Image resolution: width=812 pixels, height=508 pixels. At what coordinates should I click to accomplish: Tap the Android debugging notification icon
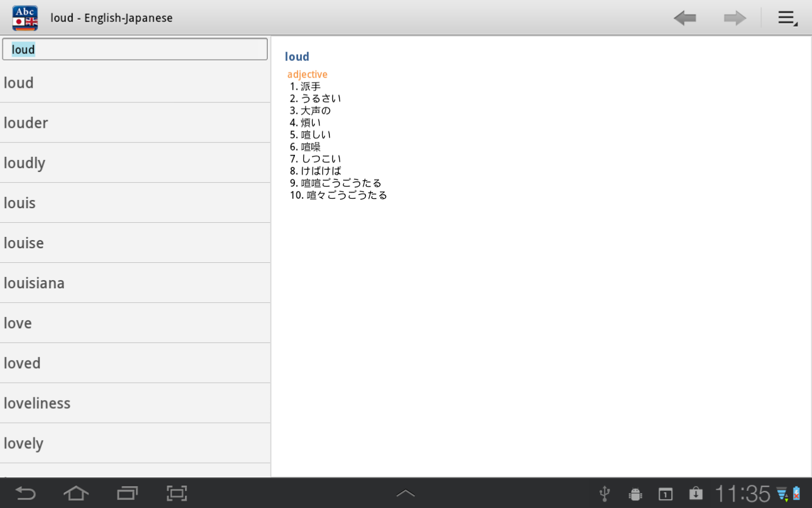635,494
